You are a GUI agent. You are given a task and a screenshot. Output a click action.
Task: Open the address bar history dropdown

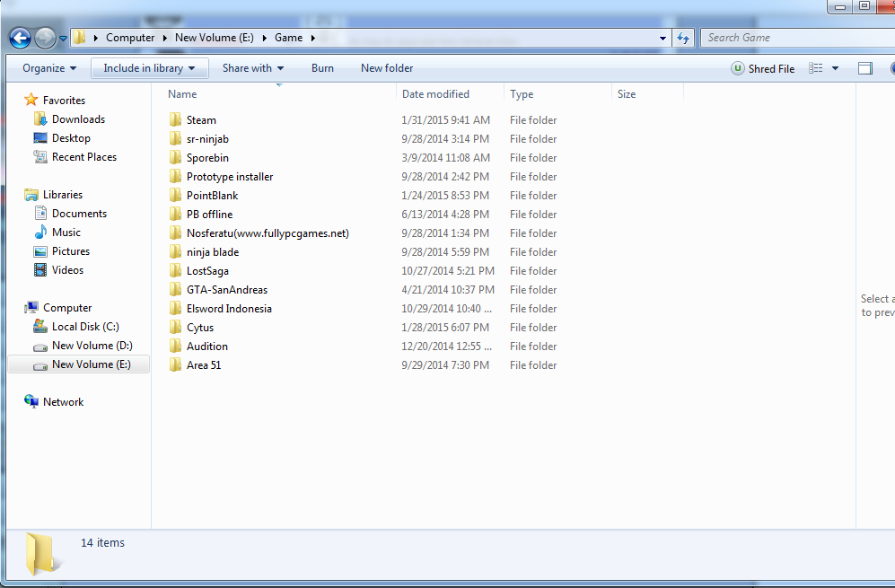click(662, 39)
